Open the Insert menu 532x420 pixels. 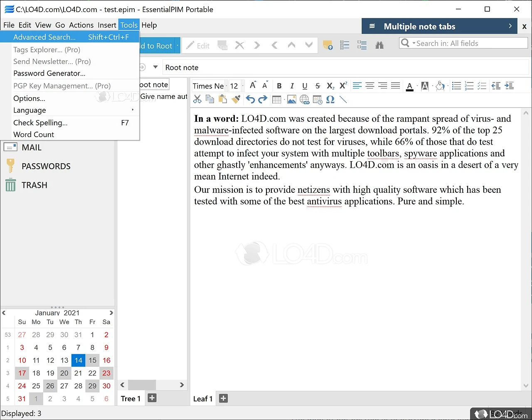(107, 25)
